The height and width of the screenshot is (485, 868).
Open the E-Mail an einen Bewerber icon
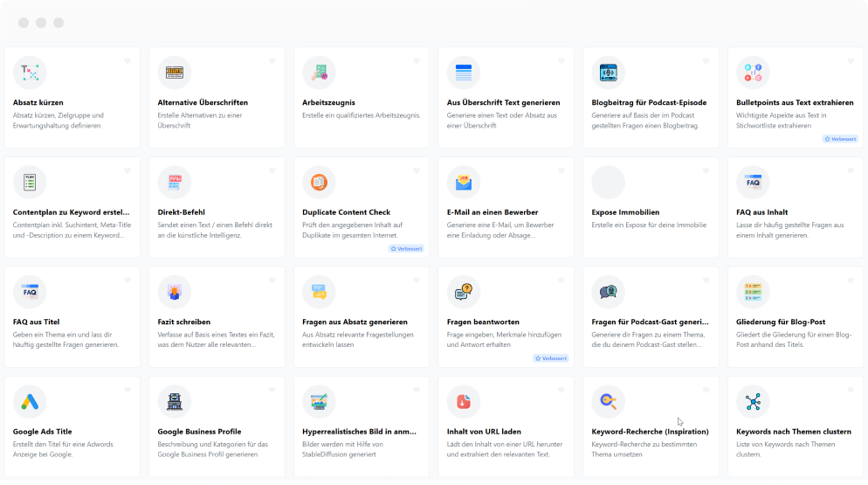coord(464,183)
